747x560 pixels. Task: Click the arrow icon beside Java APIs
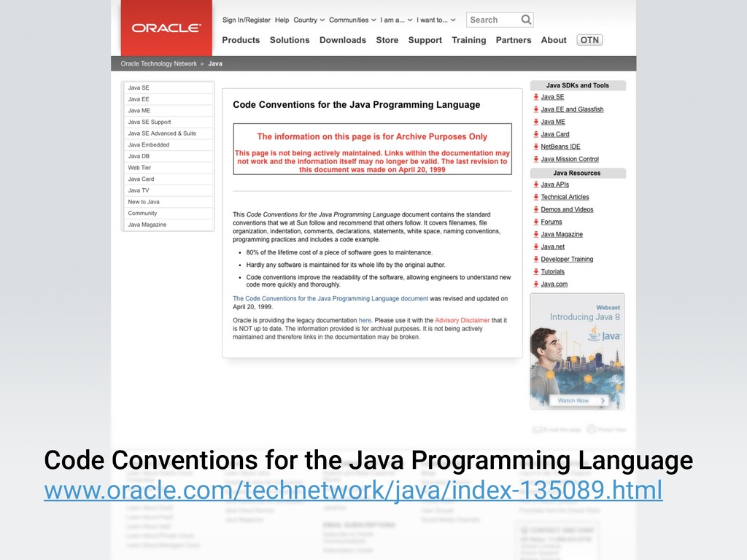(536, 184)
